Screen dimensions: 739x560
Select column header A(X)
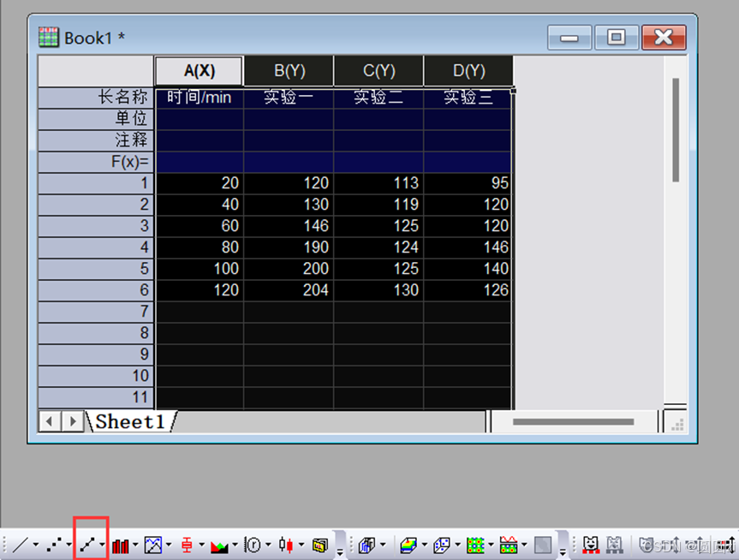click(x=200, y=71)
